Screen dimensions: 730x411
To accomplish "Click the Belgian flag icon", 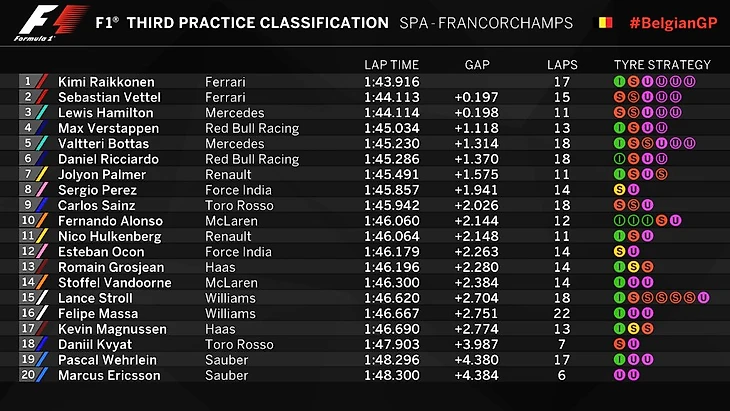I will coord(605,22).
